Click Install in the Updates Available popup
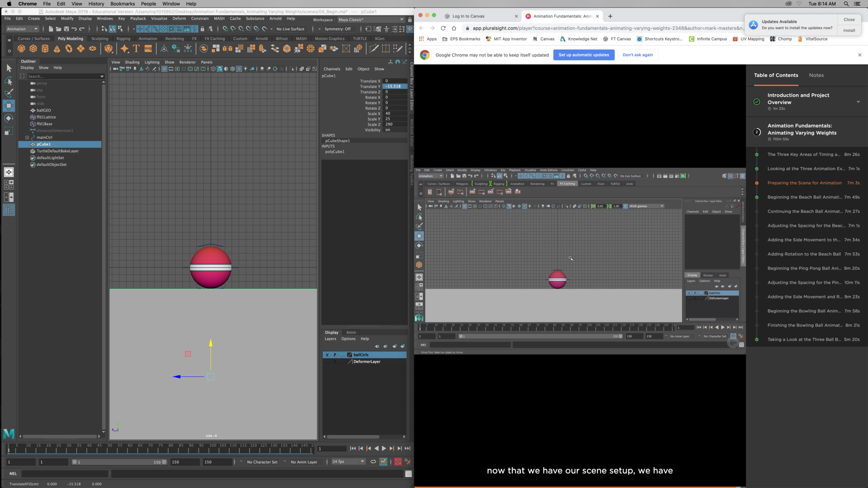The width and height of the screenshot is (868, 488). (849, 30)
